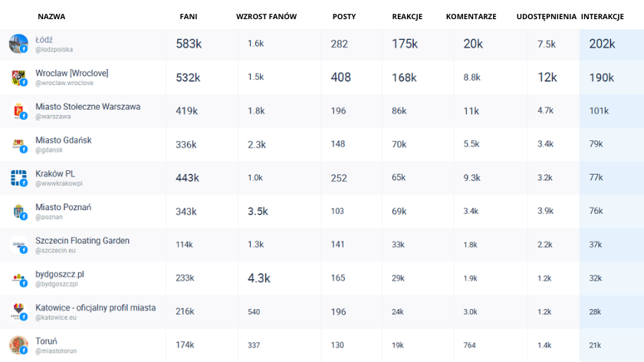Open the Katowice - oficjalny profil miasta link
644x362 pixels.
(x=95, y=308)
